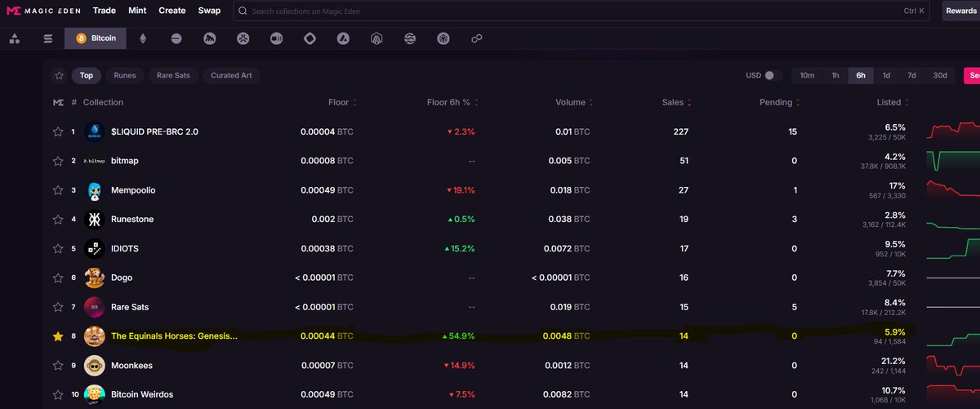Select the Solana chain icon

pyautogui.click(x=47, y=38)
